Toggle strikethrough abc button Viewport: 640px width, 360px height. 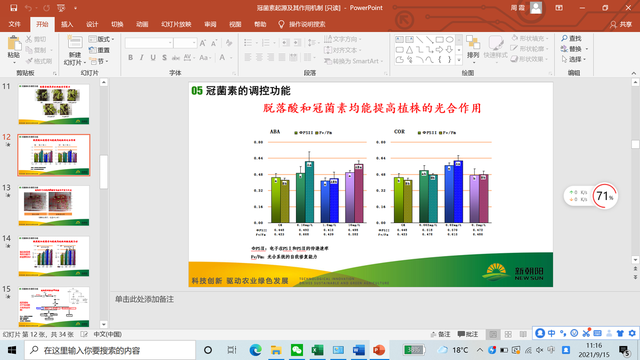pos(176,58)
